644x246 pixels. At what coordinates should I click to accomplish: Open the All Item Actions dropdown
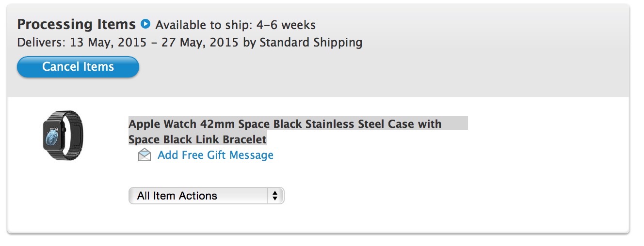point(206,196)
